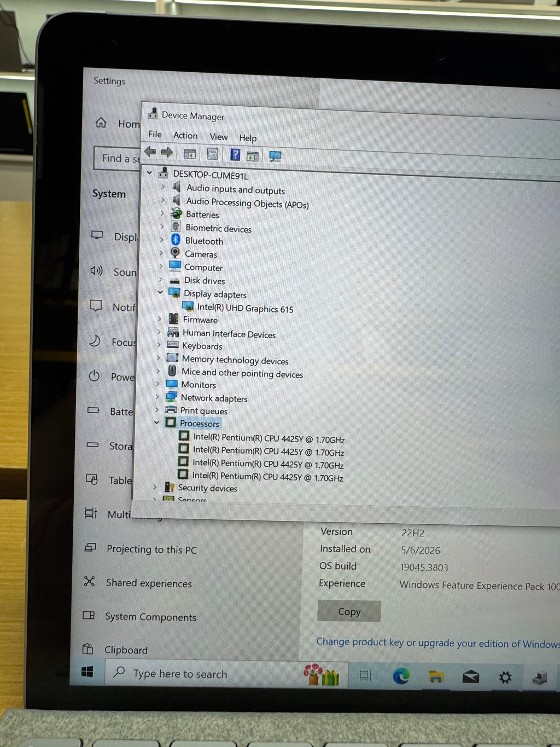This screenshot has height=747, width=560.
Task: Click the Settings Home icon
Action: pos(101,122)
